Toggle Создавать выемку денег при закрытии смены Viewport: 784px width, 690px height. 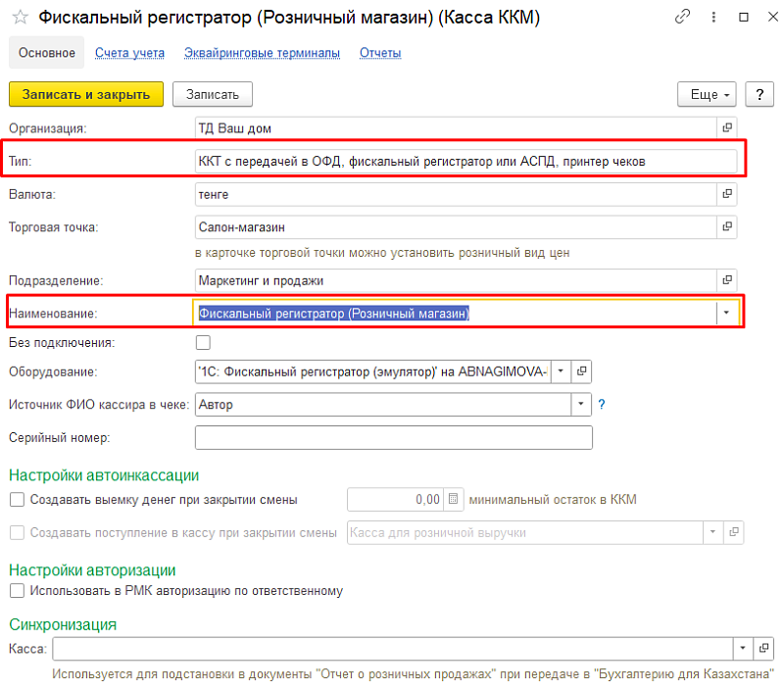(17, 500)
